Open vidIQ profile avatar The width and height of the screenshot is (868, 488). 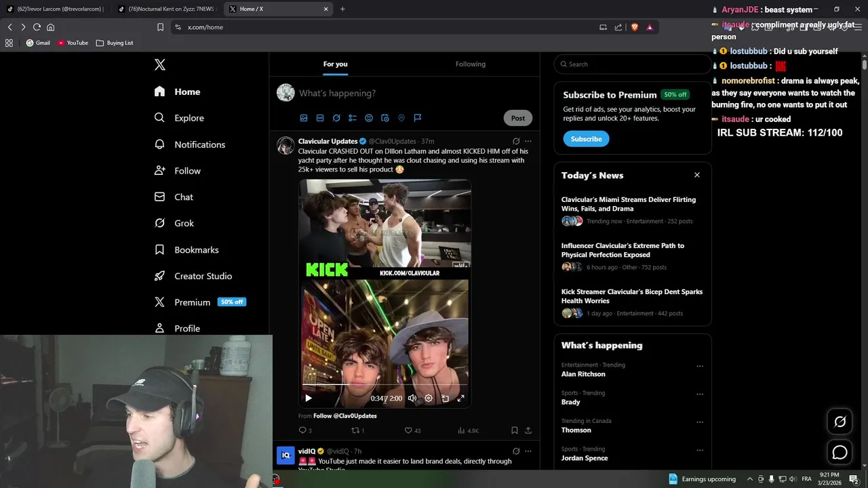coord(285,455)
